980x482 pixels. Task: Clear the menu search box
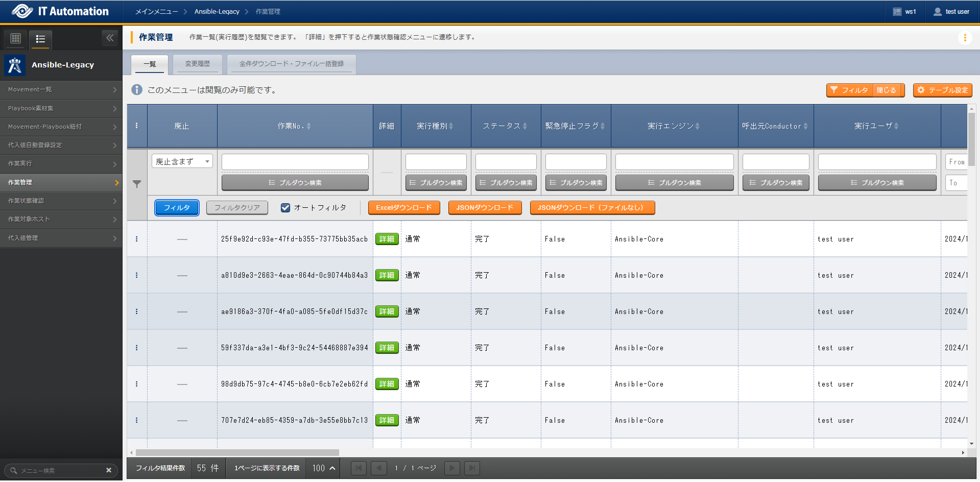[x=109, y=470]
